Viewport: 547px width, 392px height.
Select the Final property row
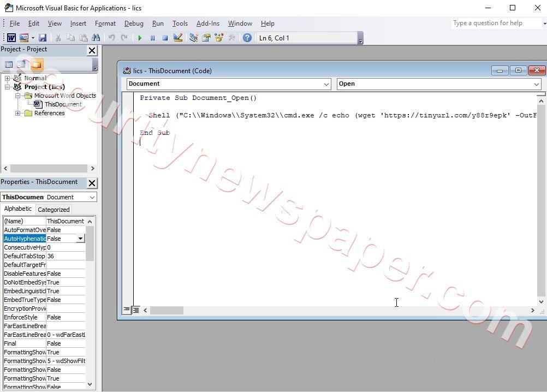point(44,343)
